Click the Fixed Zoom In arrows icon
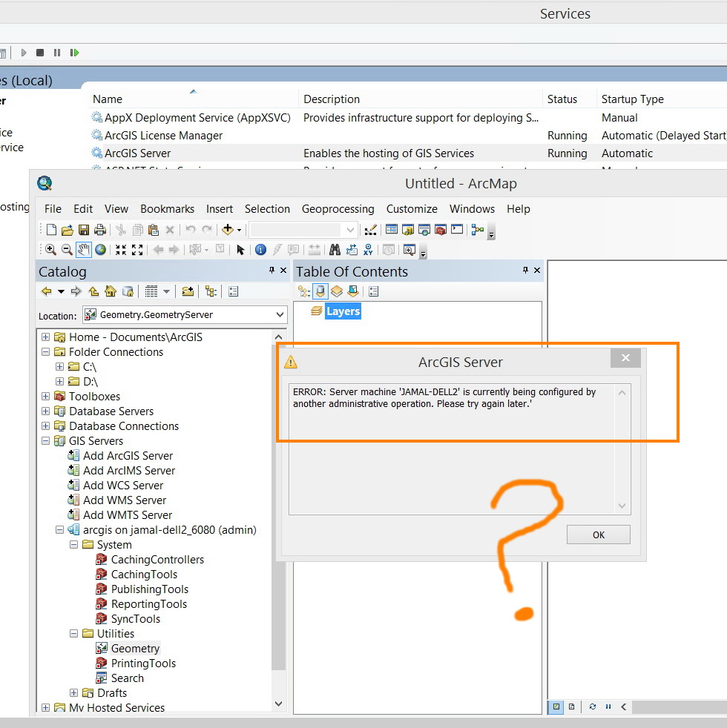This screenshot has width=727, height=728. point(121,251)
